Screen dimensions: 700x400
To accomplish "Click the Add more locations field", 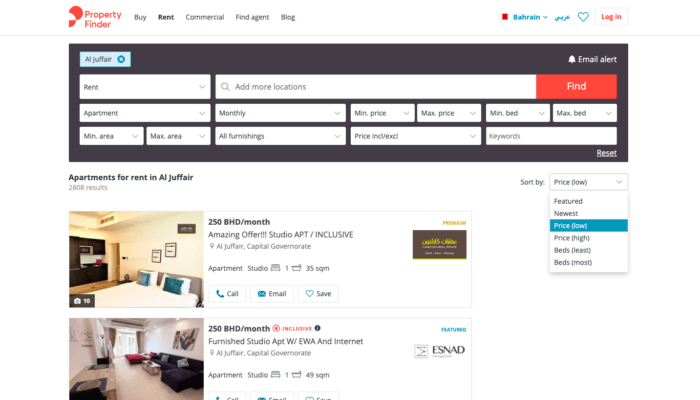I will 375,87.
